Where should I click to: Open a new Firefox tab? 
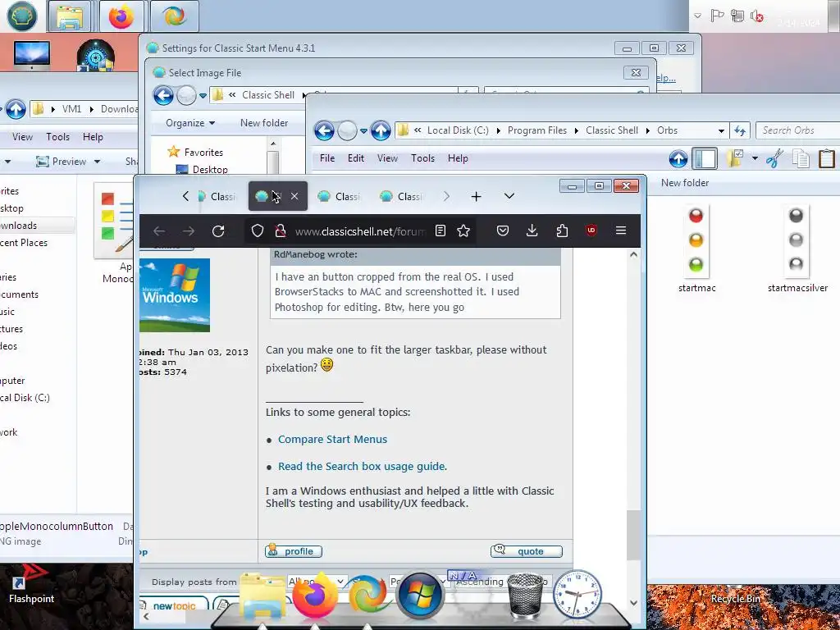click(x=476, y=197)
